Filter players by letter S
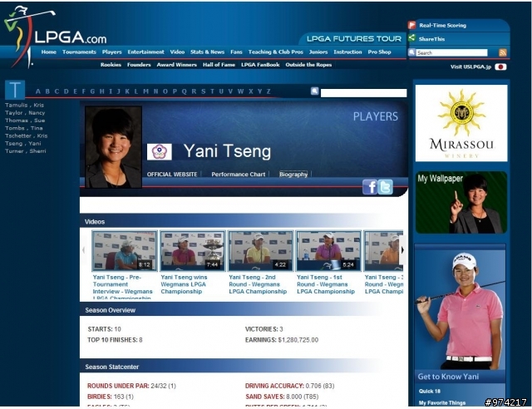 203,91
